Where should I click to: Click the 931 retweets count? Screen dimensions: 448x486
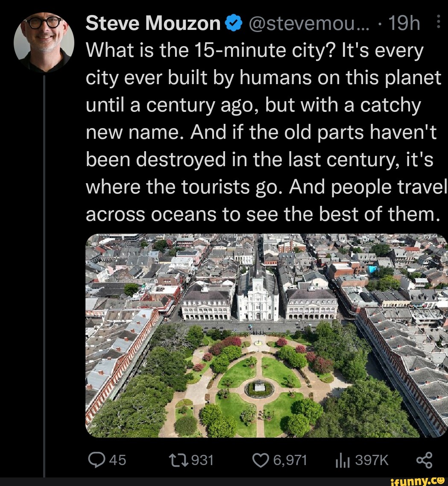[x=202, y=460]
